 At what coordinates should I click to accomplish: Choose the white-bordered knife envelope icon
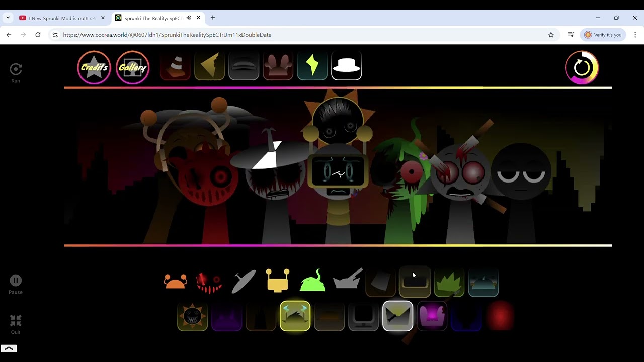(x=397, y=316)
